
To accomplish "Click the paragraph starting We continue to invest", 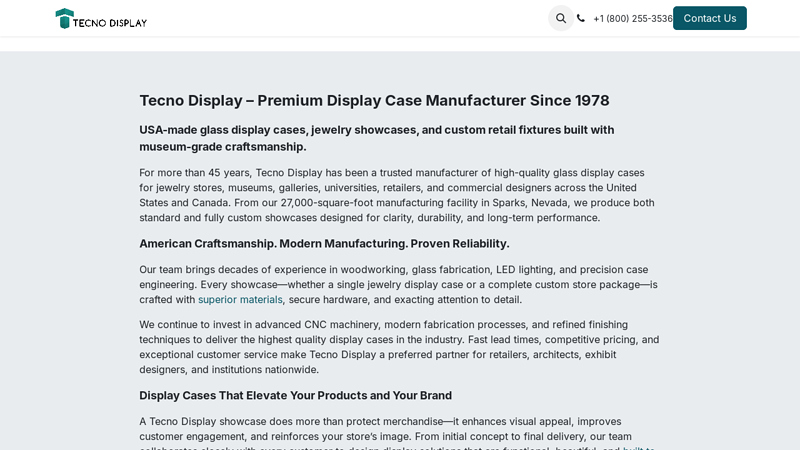I will pyautogui.click(x=399, y=347).
